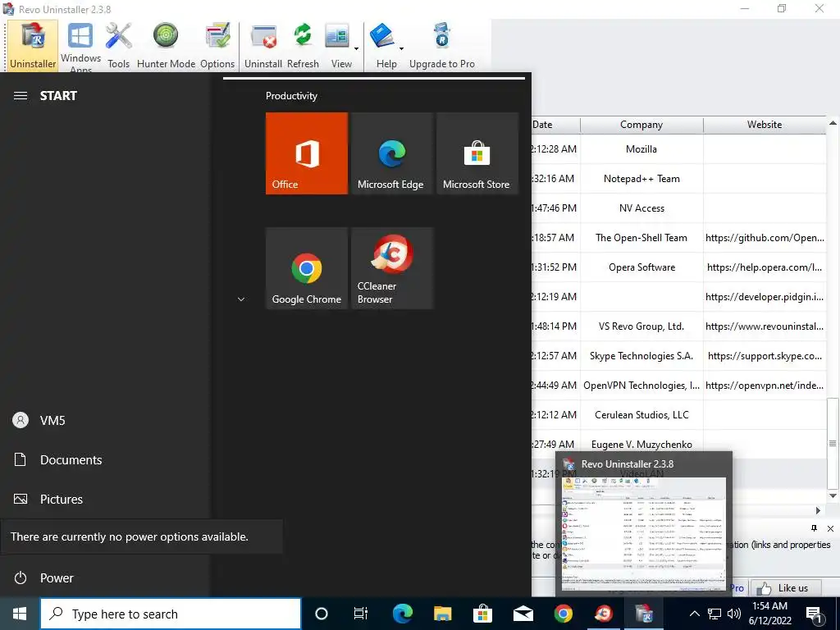
Task: Sort list by Date column header
Action: click(x=555, y=125)
